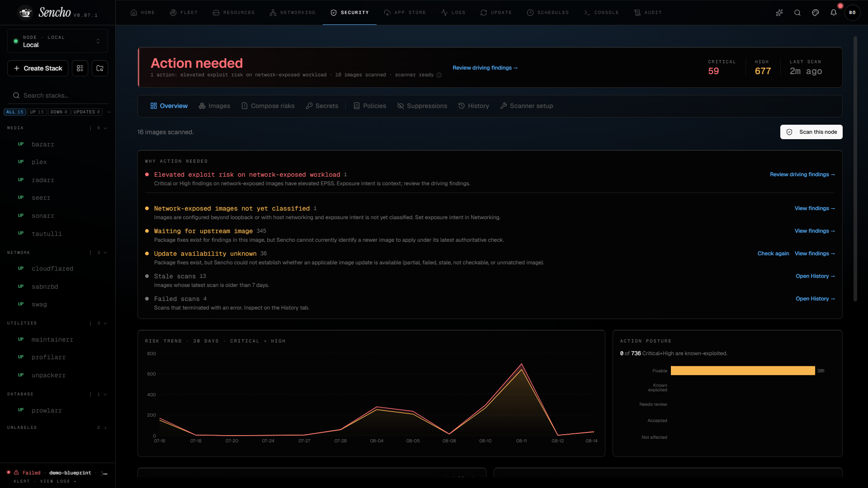This screenshot has height=488, width=868.
Task: Click Check again for update availability
Action: [x=773, y=253]
